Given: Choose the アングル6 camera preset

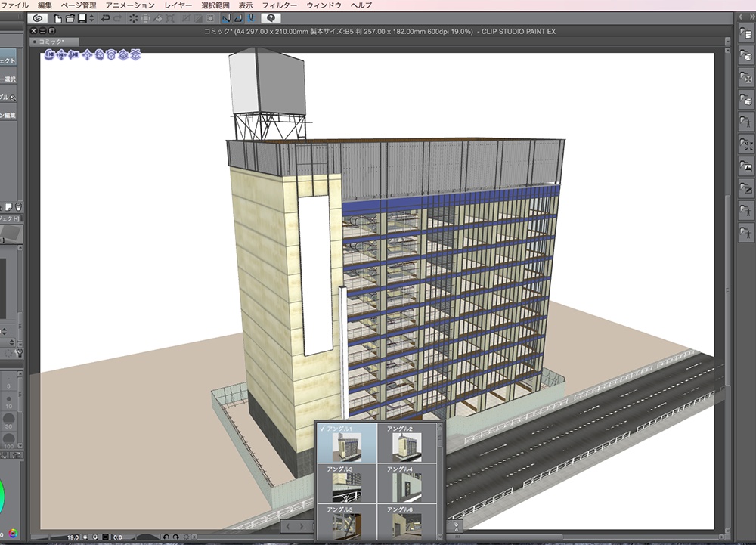Looking at the screenshot, I should [407, 522].
